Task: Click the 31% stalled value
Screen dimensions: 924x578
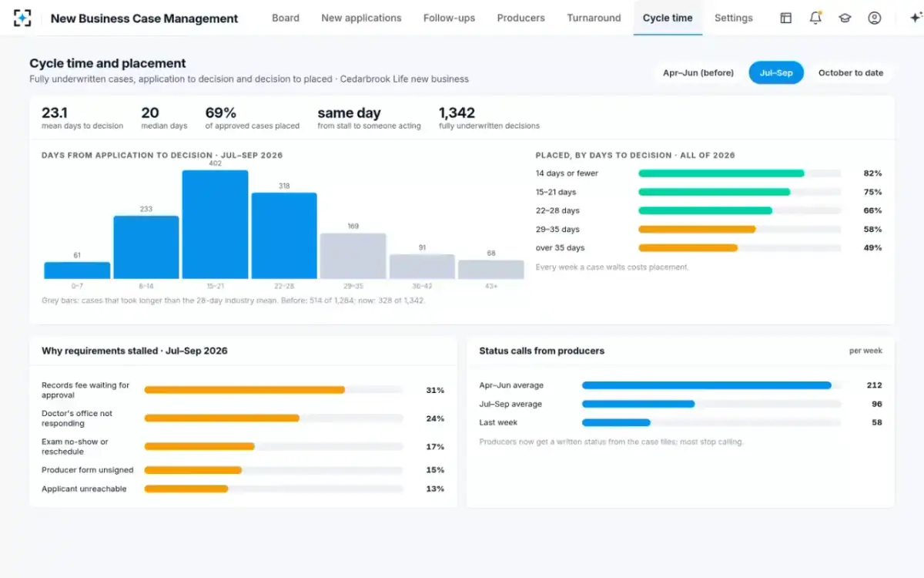Action: tap(435, 390)
